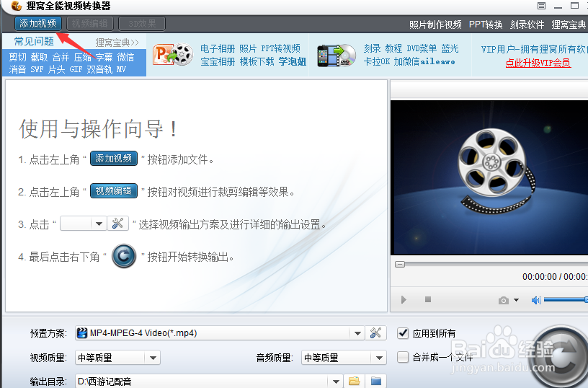Open PPT转视频 link
The height and width of the screenshot is (388, 588).
pyautogui.click(x=281, y=49)
